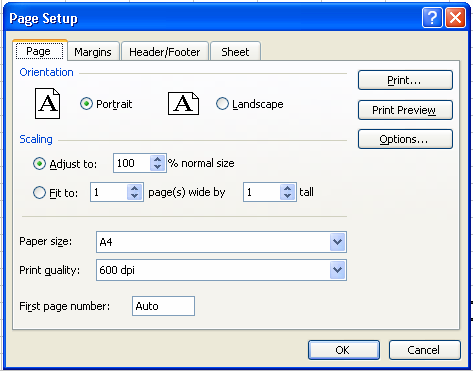Decrease the Adjust to percentage value
The width and height of the screenshot is (473, 371).
pos(157,167)
